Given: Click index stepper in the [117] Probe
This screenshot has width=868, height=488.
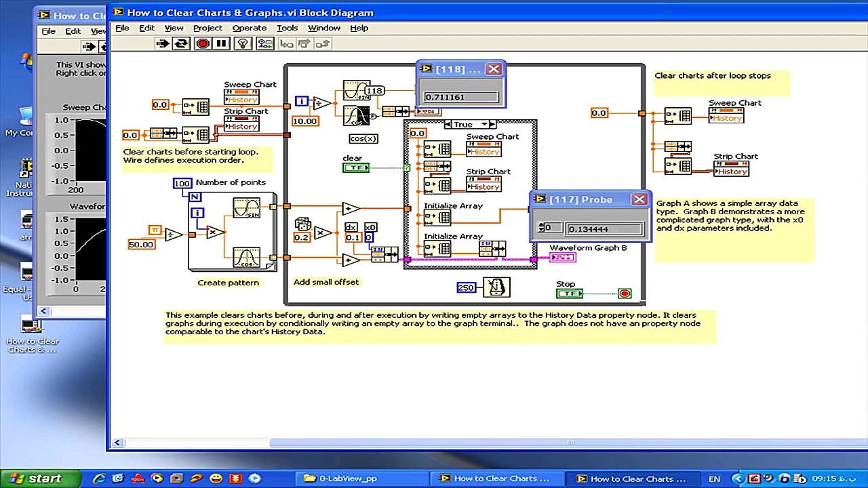Looking at the screenshot, I should [x=540, y=228].
